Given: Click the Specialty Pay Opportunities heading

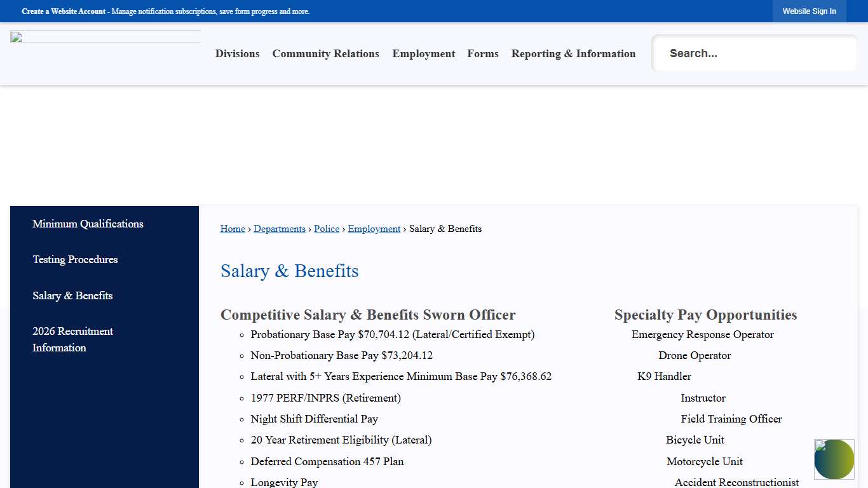Looking at the screenshot, I should pos(705,315).
